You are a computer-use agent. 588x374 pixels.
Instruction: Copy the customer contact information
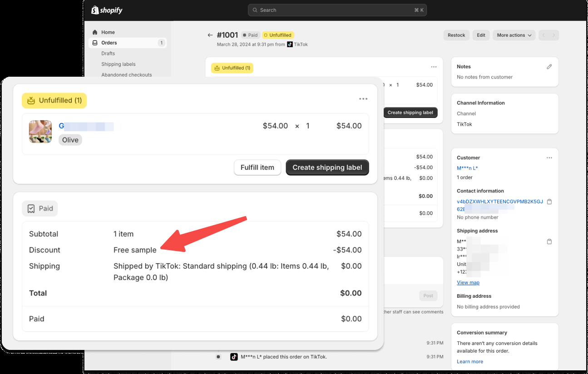(x=549, y=202)
